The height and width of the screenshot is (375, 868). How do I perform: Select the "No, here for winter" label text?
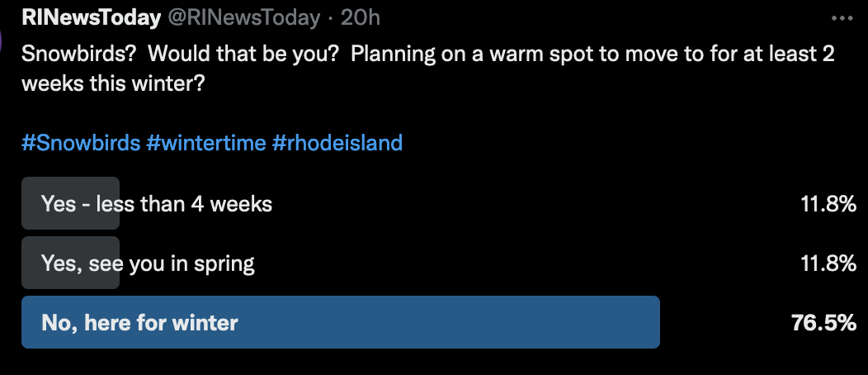(139, 322)
